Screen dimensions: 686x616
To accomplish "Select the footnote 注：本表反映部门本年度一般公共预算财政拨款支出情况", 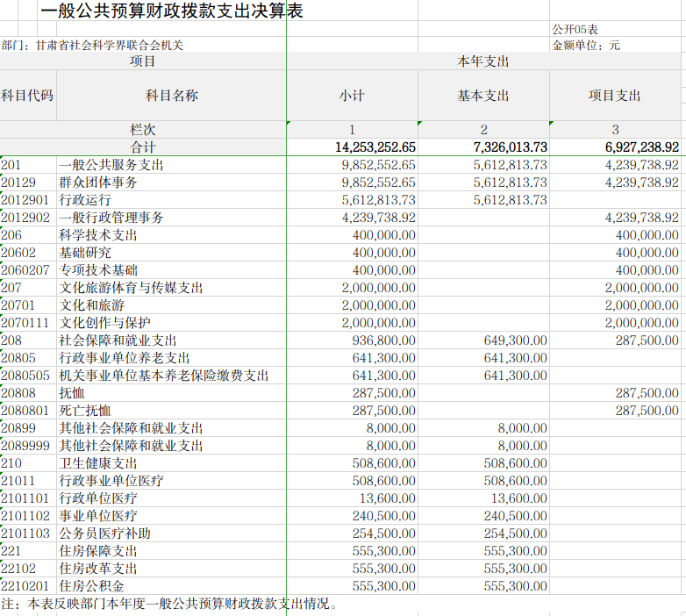I will coord(169,604).
